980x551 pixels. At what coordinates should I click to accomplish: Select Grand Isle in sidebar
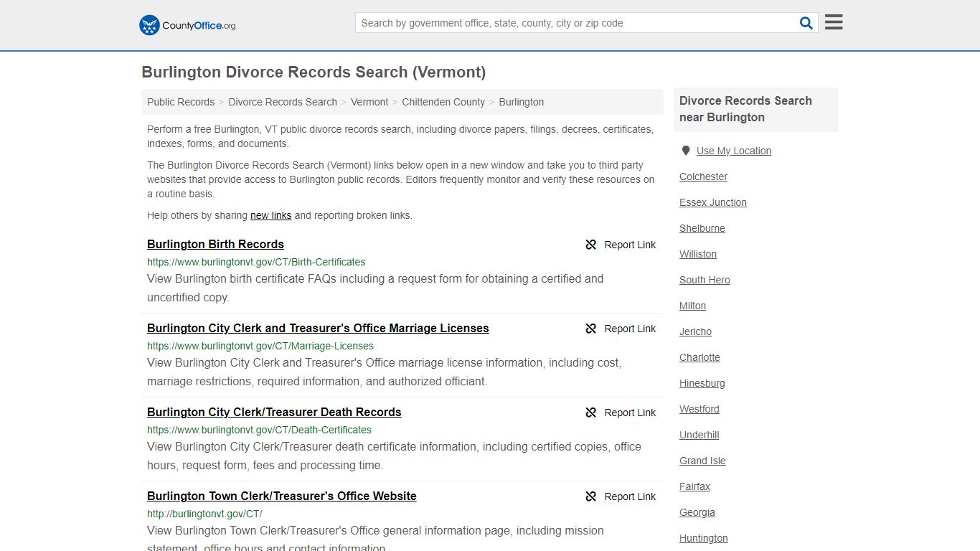702,461
